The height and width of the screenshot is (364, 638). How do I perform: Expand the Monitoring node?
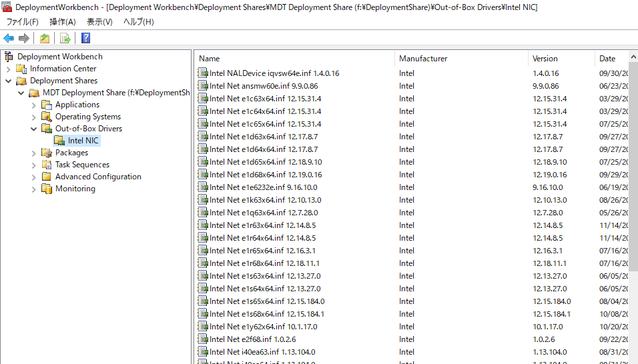point(34,189)
